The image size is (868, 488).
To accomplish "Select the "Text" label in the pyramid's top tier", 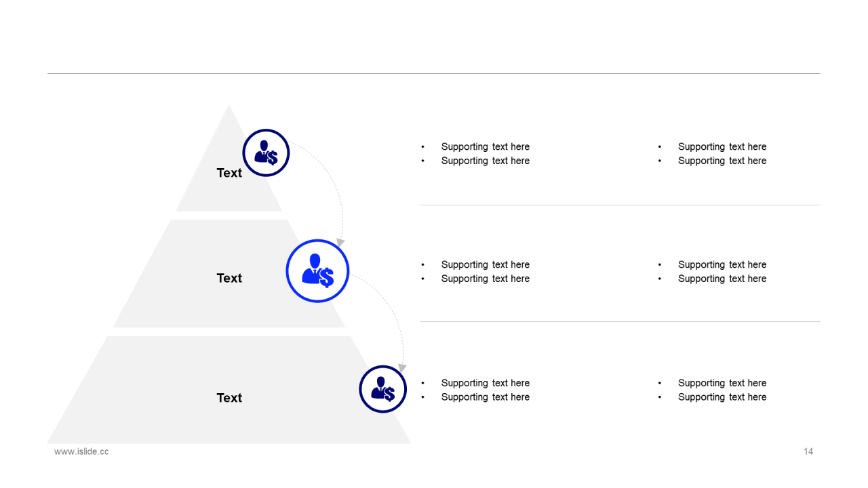I will coord(229,173).
